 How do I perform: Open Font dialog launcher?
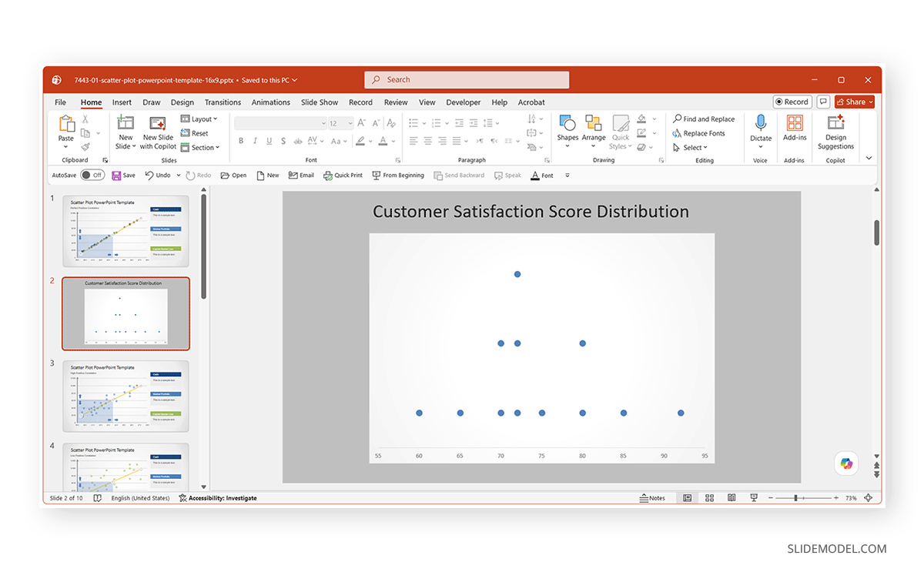click(398, 160)
